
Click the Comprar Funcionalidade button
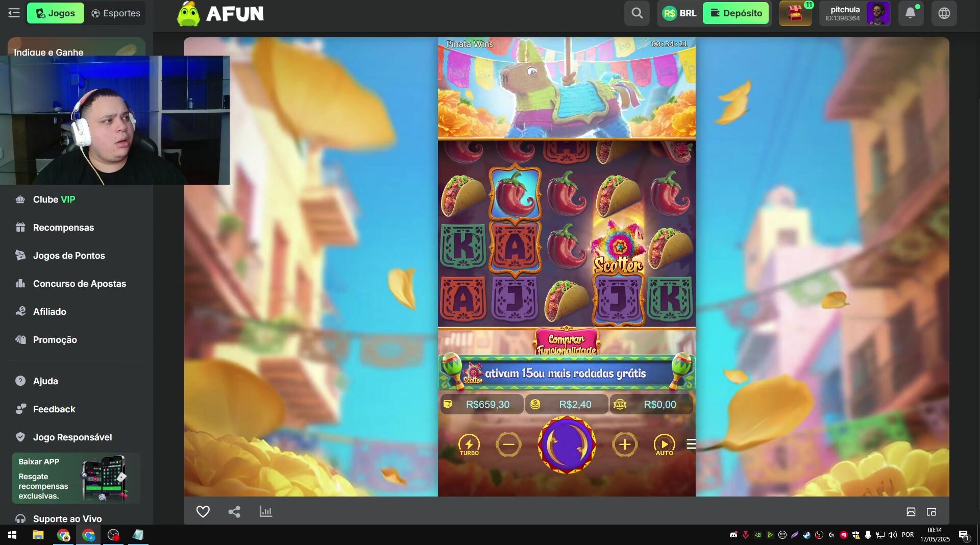567,343
